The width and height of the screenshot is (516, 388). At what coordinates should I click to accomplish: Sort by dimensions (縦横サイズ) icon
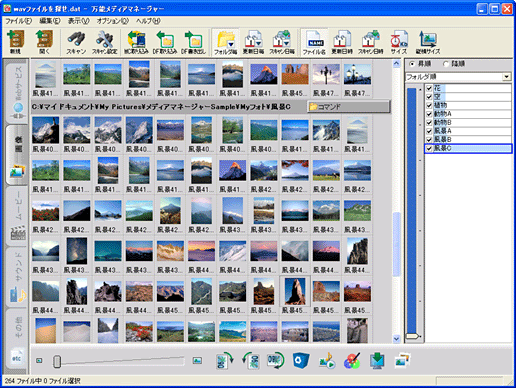(428, 42)
